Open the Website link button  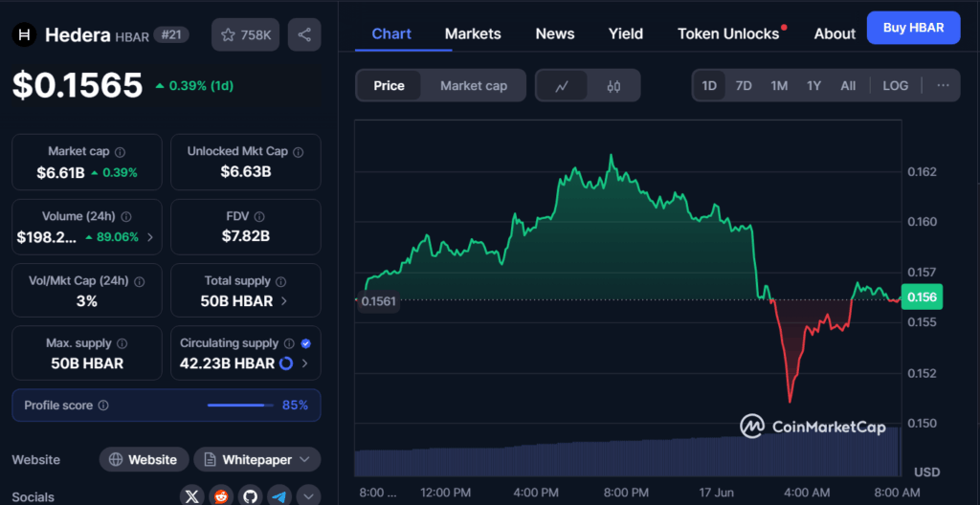(x=144, y=460)
